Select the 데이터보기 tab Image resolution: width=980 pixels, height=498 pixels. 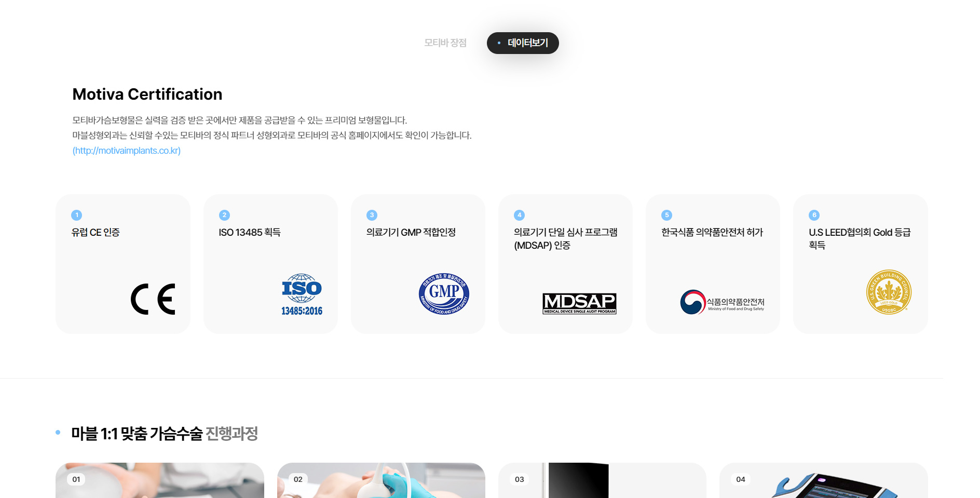[523, 43]
